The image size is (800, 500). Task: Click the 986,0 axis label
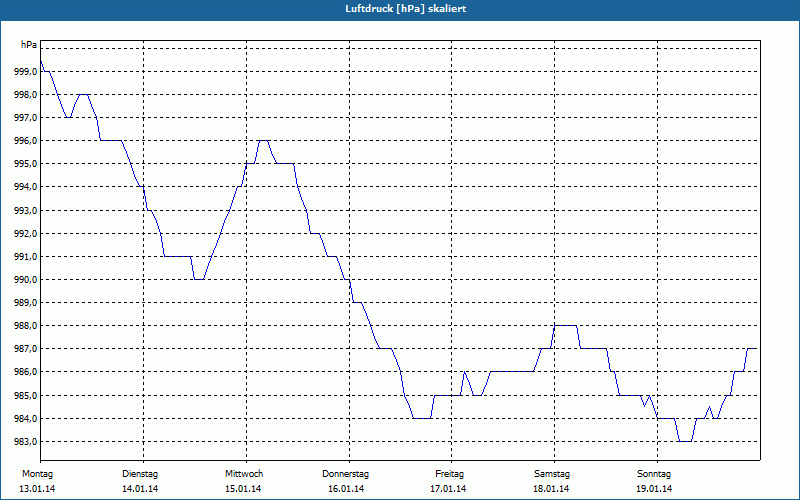(x=26, y=372)
